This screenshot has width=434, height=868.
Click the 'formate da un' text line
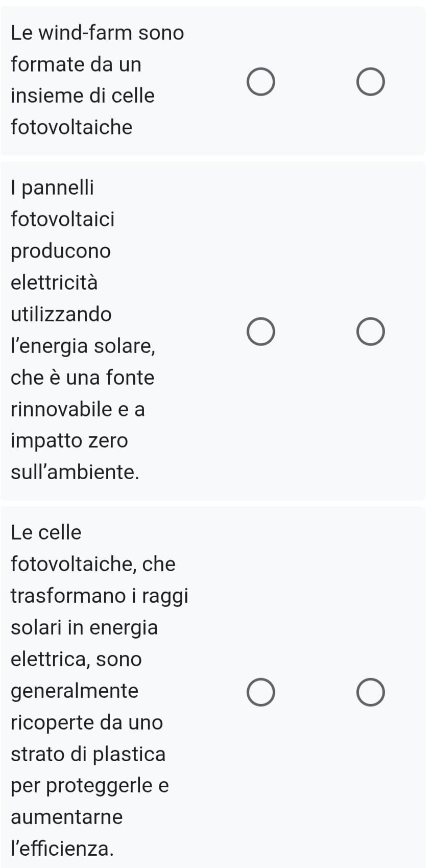click(x=76, y=64)
